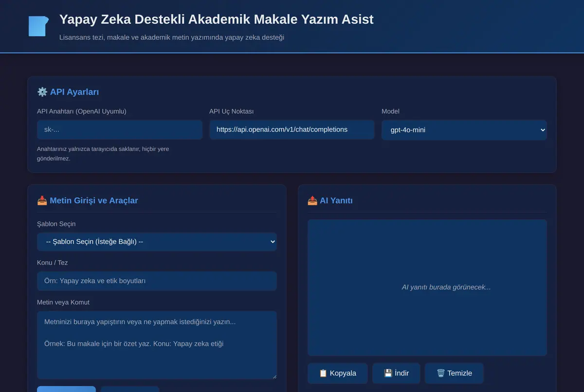Image resolution: width=584 pixels, height=392 pixels.
Task: Click the AI yanıtı burada görünecek output area
Action: coord(427,287)
